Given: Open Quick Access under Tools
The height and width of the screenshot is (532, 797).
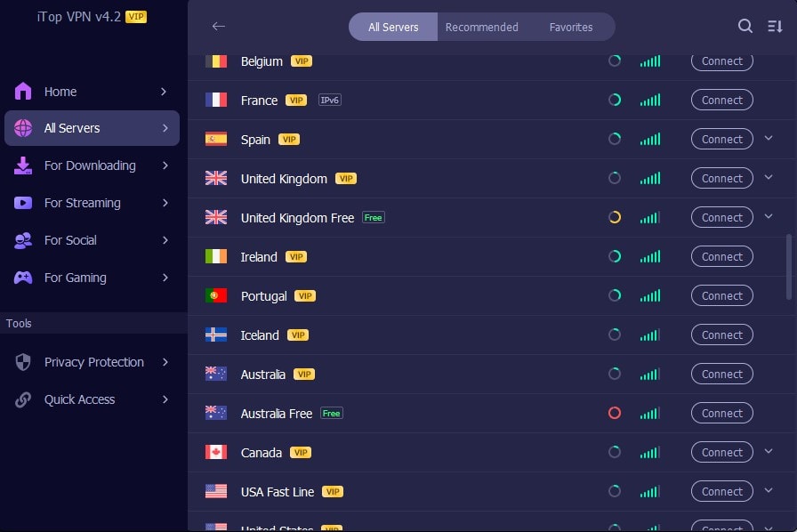Looking at the screenshot, I should [x=81, y=399].
